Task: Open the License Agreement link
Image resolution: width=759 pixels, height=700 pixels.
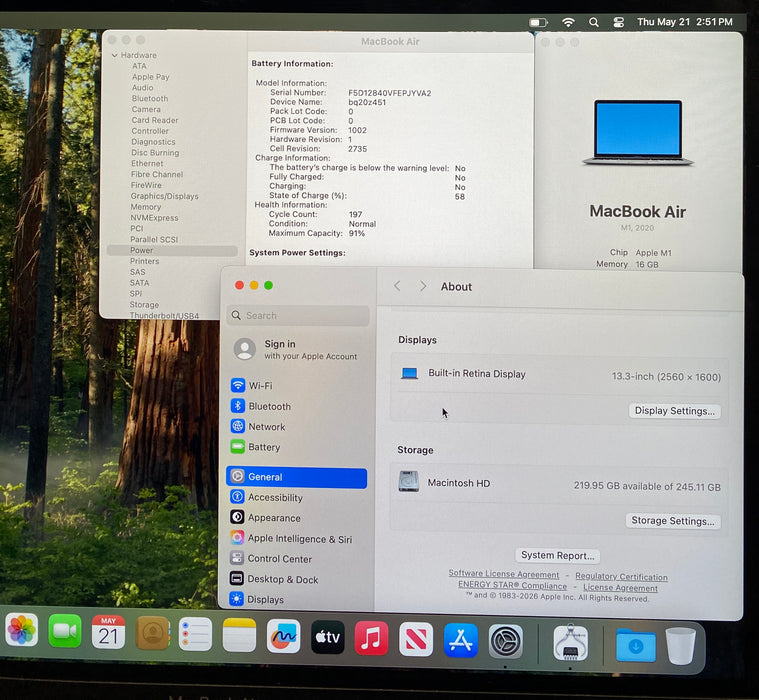Action: pyautogui.click(x=620, y=588)
